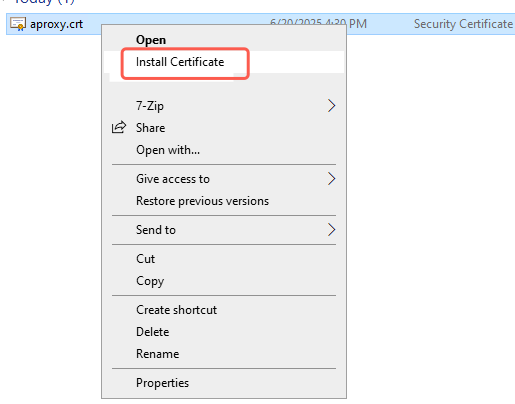This screenshot has height=404, width=515.
Task: Choose Delete from the context menu
Action: pyautogui.click(x=153, y=332)
